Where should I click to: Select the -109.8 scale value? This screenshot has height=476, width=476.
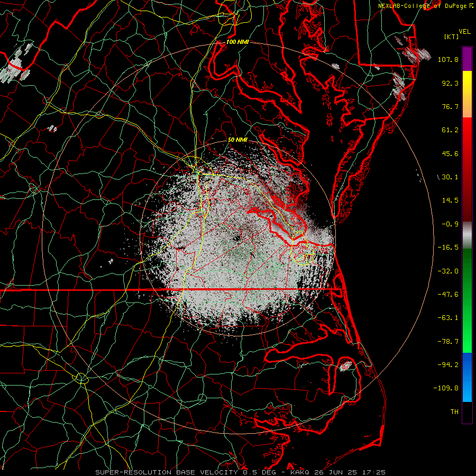446,388
